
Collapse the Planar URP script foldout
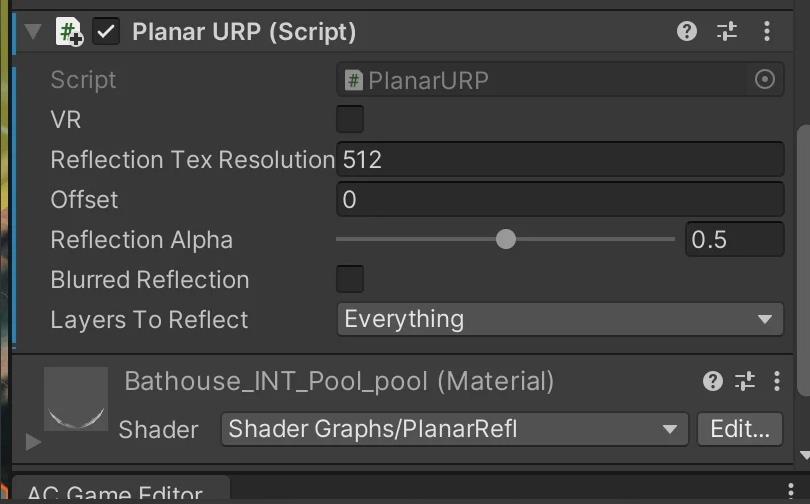(33, 32)
